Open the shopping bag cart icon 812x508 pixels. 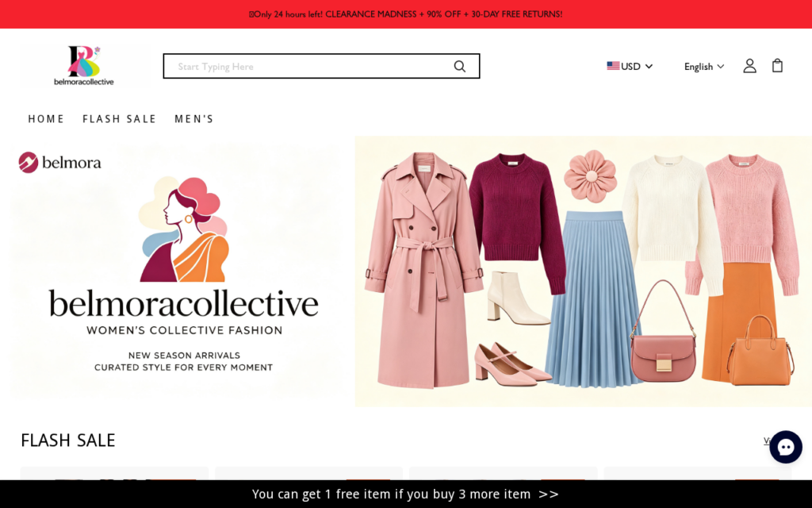pos(777,66)
